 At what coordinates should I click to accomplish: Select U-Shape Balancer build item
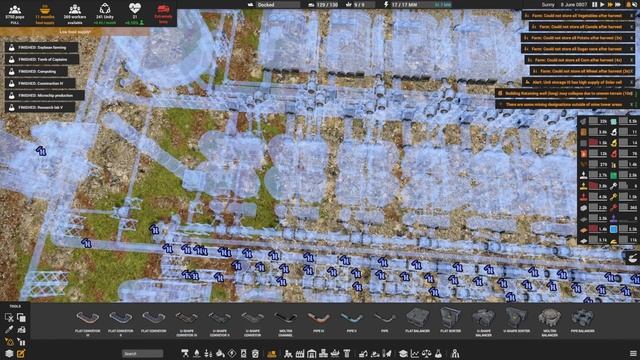(484, 322)
